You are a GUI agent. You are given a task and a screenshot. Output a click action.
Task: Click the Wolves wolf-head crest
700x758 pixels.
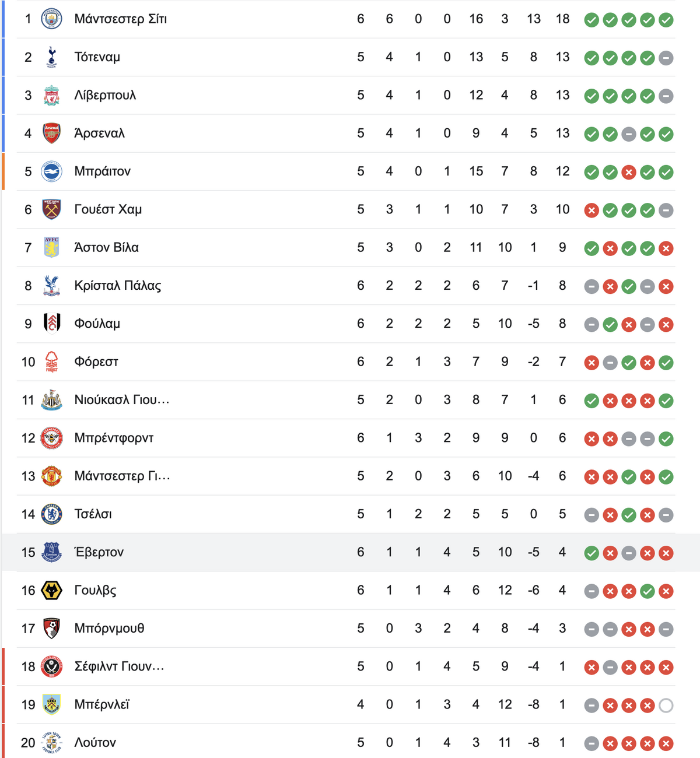(x=52, y=591)
